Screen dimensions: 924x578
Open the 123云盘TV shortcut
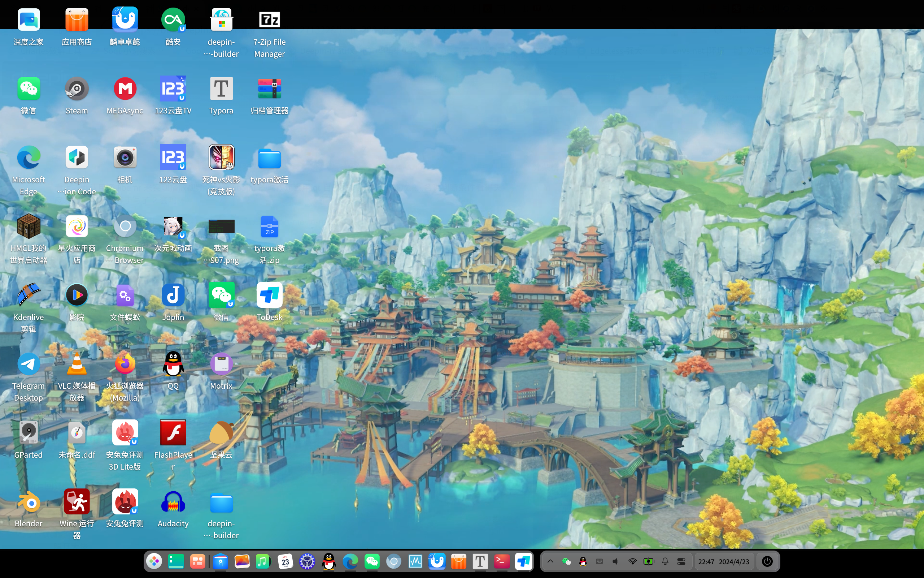[173, 89]
